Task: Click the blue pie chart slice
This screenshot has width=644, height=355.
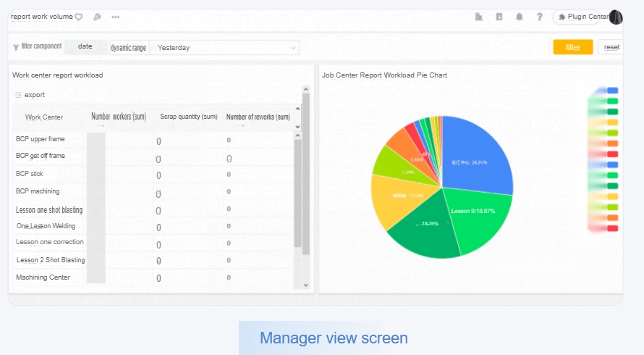Action: [x=478, y=156]
